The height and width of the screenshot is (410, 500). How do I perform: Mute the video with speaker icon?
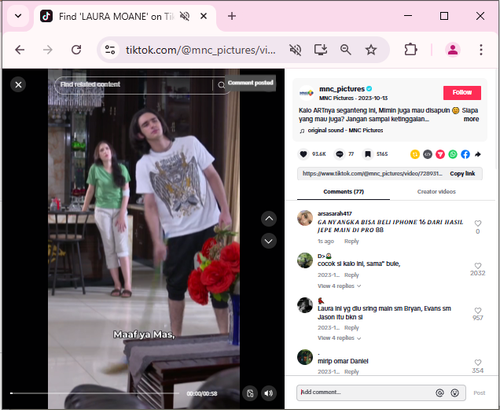point(269,393)
